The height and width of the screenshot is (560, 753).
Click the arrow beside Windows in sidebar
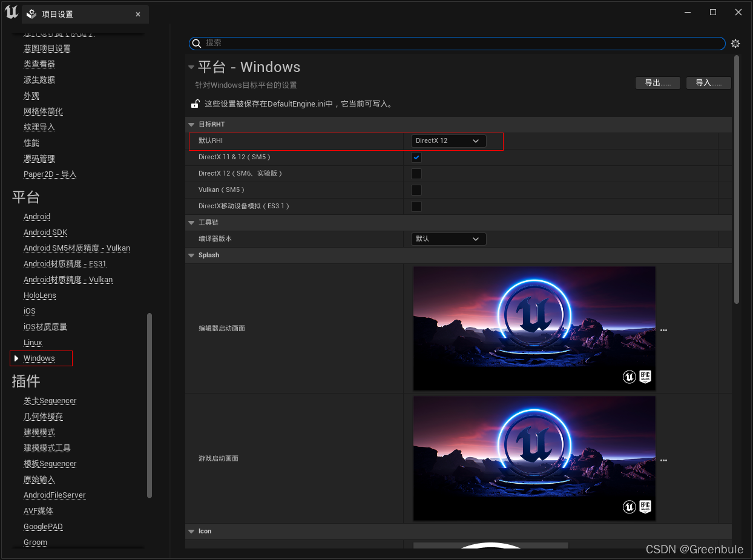point(16,358)
